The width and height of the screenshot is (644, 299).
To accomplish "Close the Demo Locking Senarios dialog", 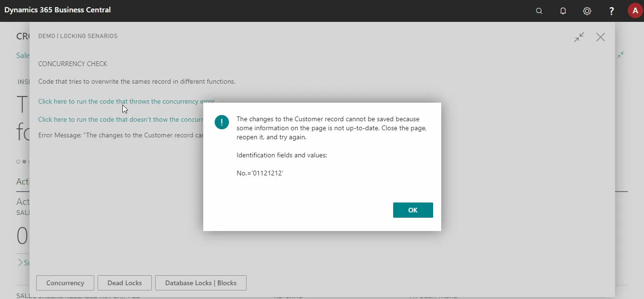I will 601,37.
